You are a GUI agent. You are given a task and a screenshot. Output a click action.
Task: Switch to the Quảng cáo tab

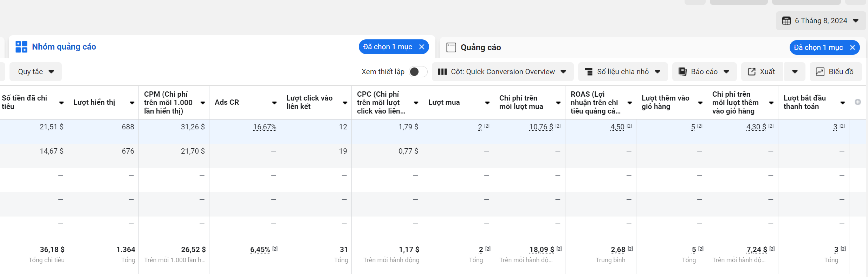pos(481,47)
